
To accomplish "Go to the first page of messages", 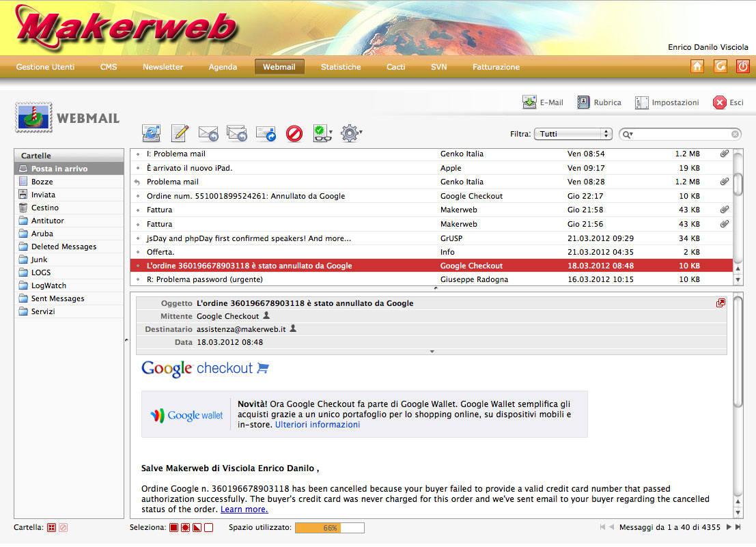I will pos(602,527).
